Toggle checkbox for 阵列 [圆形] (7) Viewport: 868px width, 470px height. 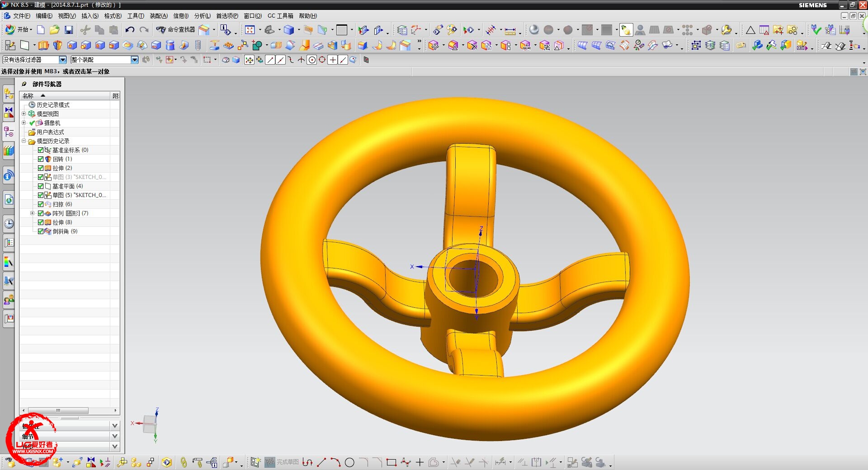tap(41, 213)
